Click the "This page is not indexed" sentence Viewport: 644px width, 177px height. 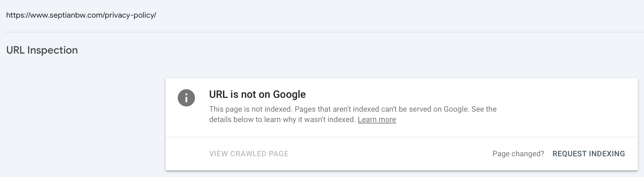251,109
